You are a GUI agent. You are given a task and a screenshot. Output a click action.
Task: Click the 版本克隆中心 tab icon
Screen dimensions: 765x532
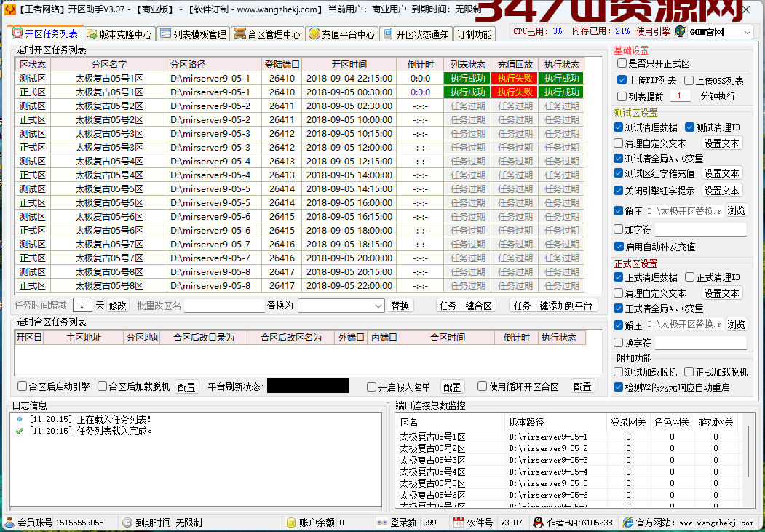click(92, 34)
